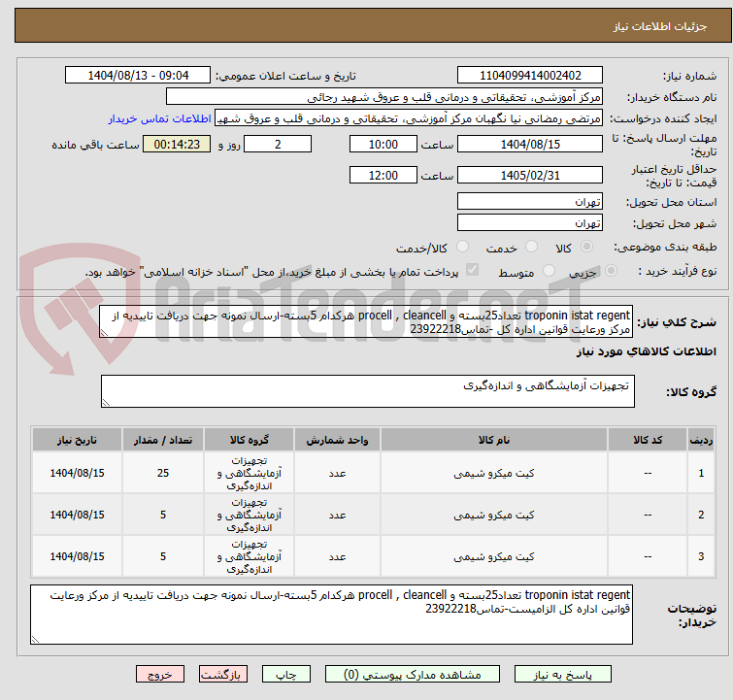This screenshot has height=700, width=733.
Task: Click the نام کالا column header
Action: click(494, 440)
